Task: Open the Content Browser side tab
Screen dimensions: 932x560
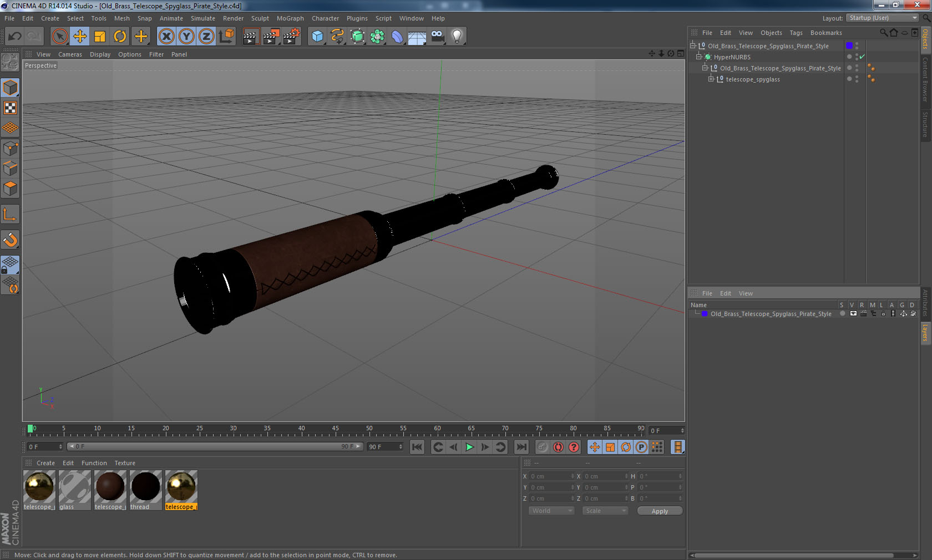Action: (x=925, y=80)
